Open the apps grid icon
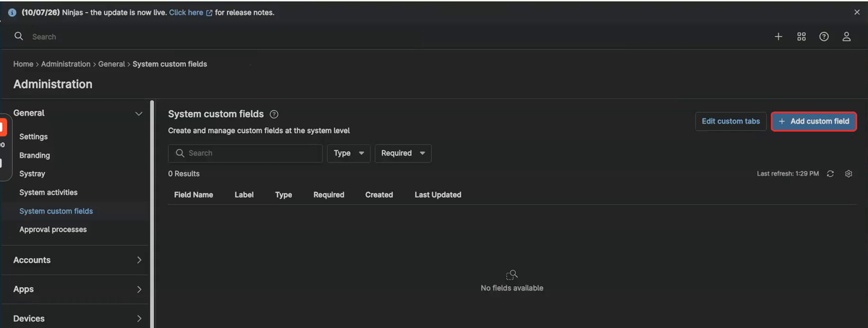Image resolution: width=868 pixels, height=328 pixels. click(801, 37)
